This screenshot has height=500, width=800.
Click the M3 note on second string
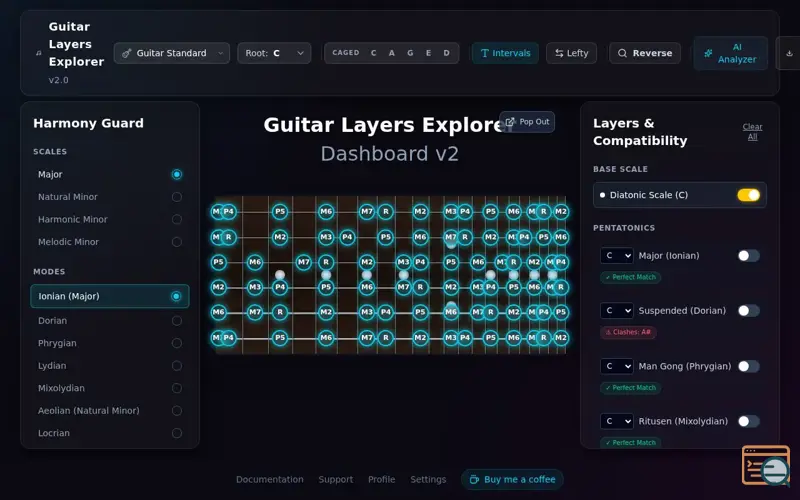tap(326, 237)
